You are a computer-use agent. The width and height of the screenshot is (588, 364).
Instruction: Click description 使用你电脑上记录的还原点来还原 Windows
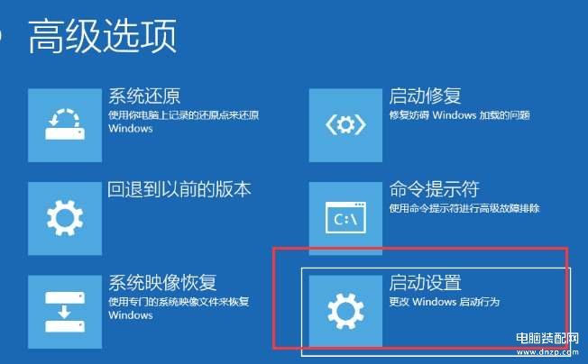coord(184,122)
